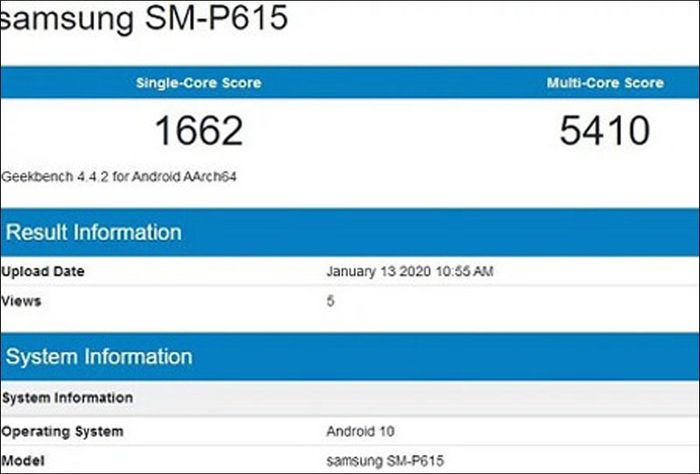The width and height of the screenshot is (700, 474).
Task: Select the 'Operating System' row label
Action: (x=62, y=432)
